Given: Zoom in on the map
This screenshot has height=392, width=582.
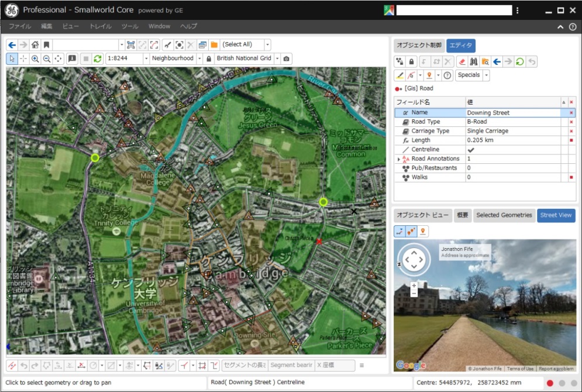Looking at the screenshot, I should 35,59.
